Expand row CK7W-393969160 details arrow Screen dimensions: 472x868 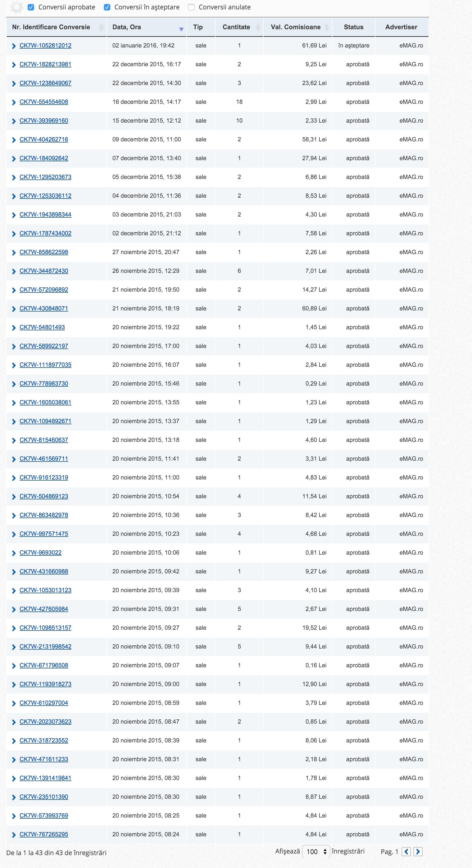coord(14,121)
